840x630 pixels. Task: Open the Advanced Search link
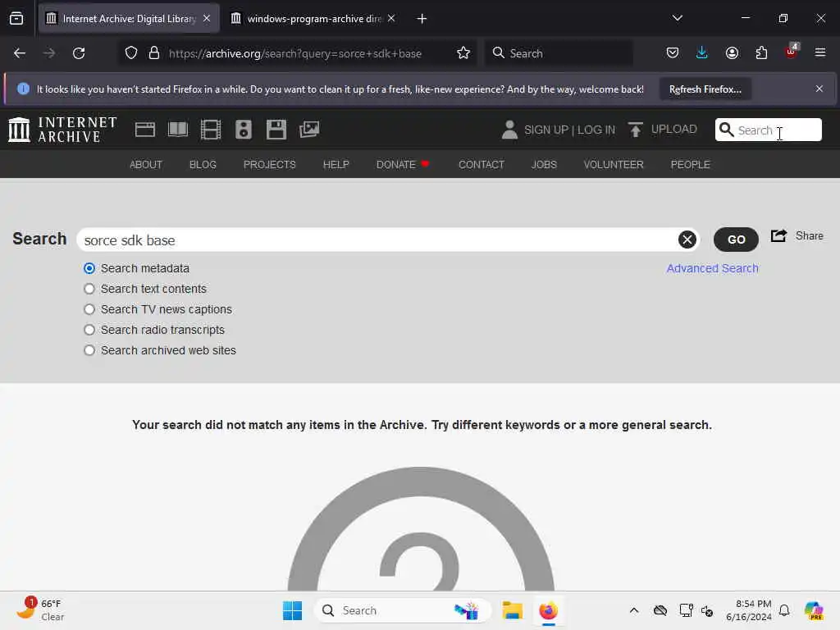coord(712,268)
